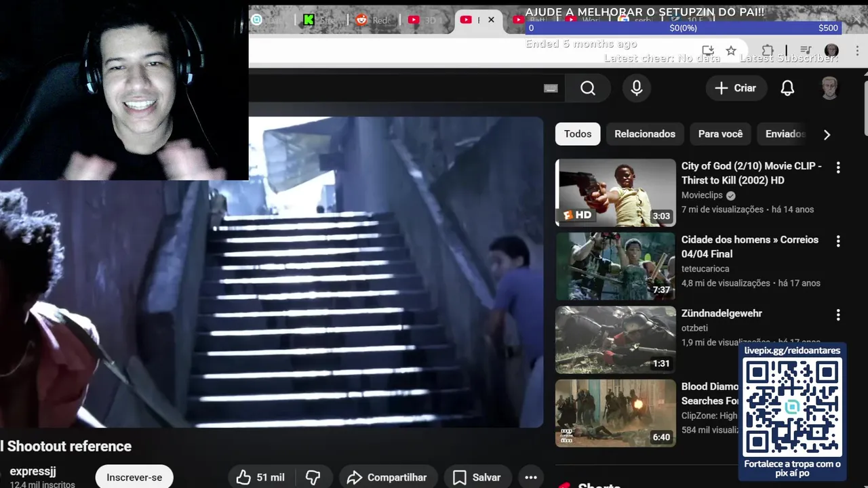Click the Shootout reference video title

66,446
